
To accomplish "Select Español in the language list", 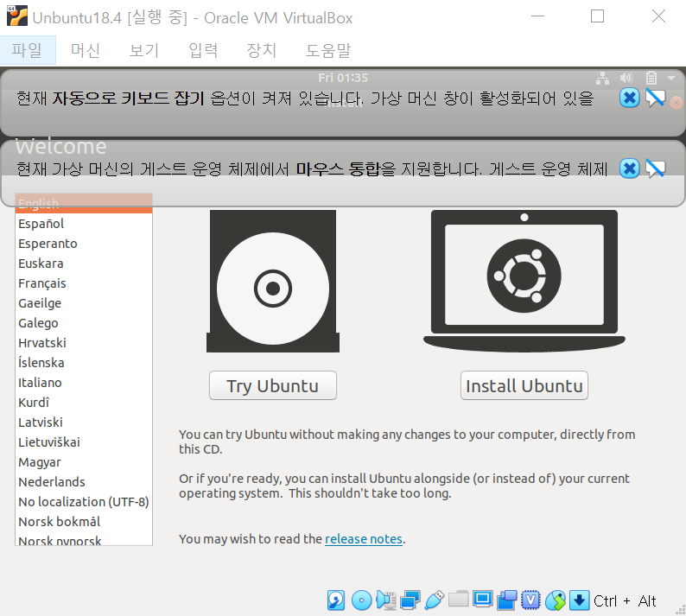I will [x=84, y=224].
